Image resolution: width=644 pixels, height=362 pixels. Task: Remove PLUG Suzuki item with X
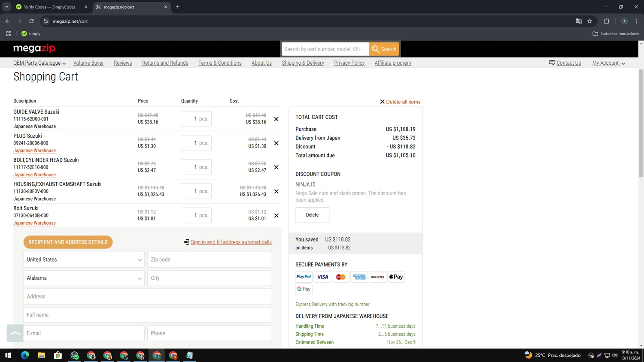click(276, 143)
